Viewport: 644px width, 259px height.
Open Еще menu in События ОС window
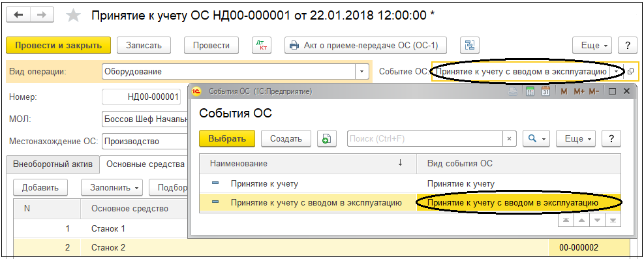576,139
